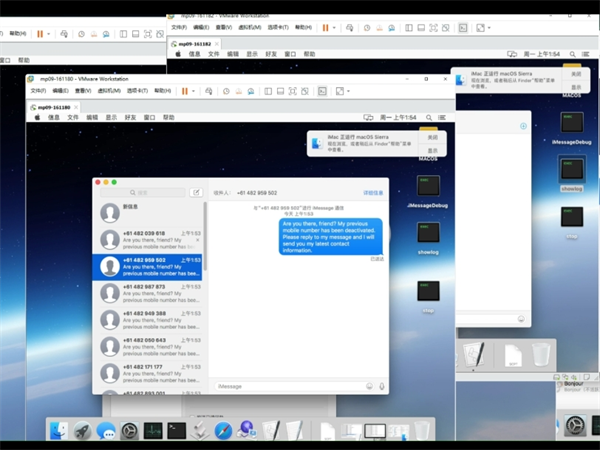Open Finder from the Dock

(59, 430)
